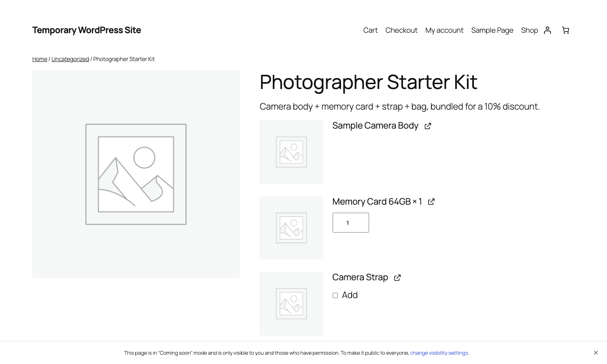Open Shop menu item
Screen dimensions: 607x364
coord(529,30)
